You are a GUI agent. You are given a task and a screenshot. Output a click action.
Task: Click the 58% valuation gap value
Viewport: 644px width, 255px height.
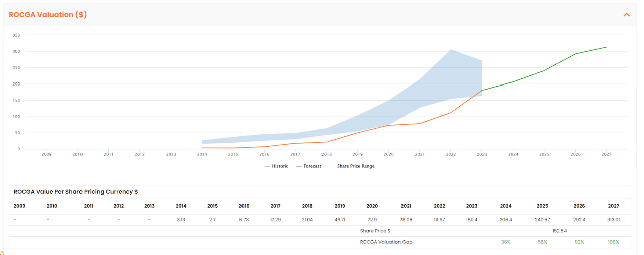[542, 242]
